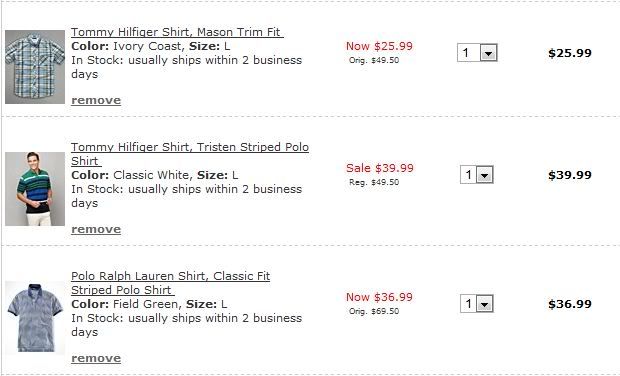The image size is (620, 376).
Task: Remove the Mason Trim Fit shirt from cart
Action: coord(96,100)
